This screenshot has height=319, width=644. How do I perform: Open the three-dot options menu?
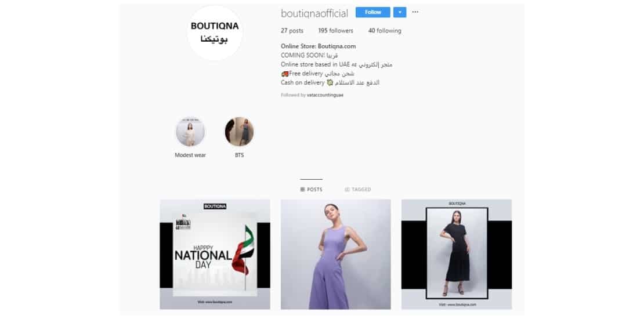click(415, 12)
